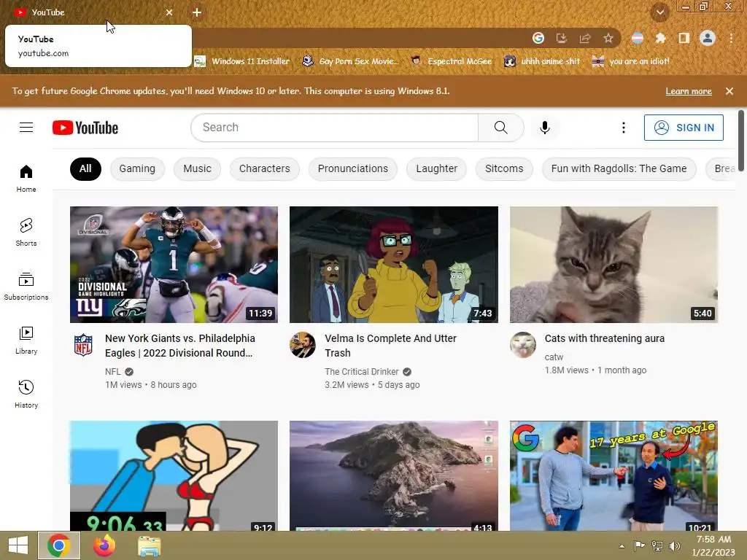
Task: Open Windows 11 Installer bookmark
Action: 242,61
